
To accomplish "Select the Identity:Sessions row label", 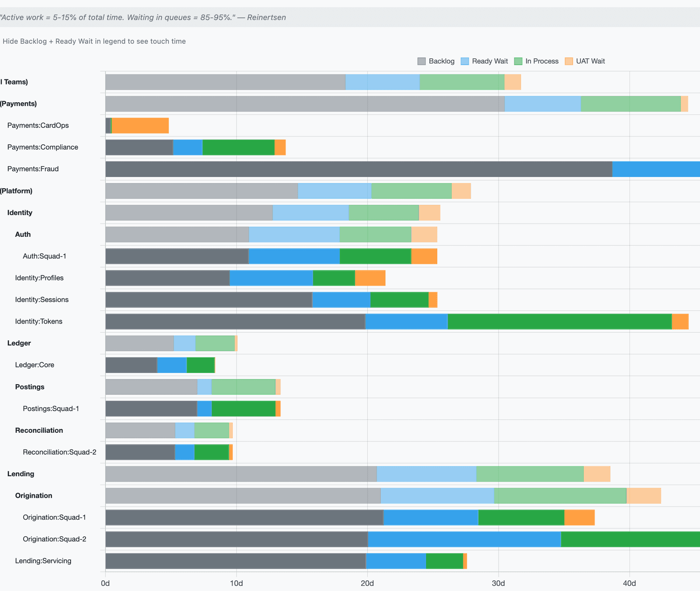I will coord(42,300).
